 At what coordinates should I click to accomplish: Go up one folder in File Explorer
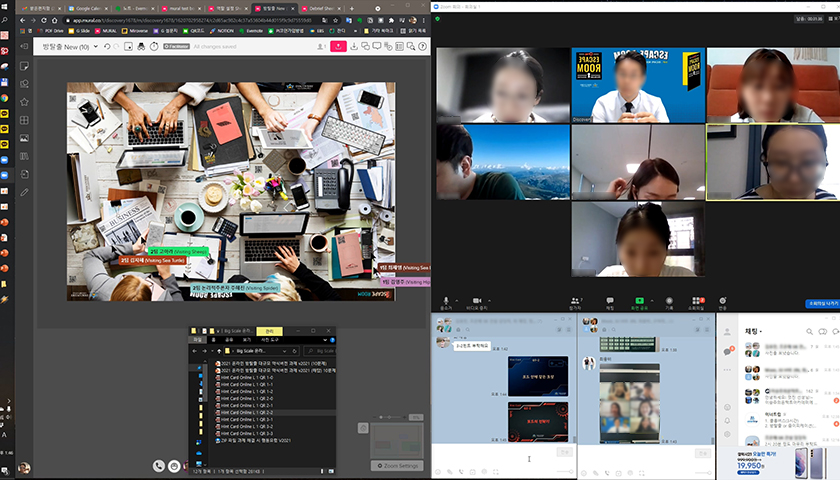219,351
